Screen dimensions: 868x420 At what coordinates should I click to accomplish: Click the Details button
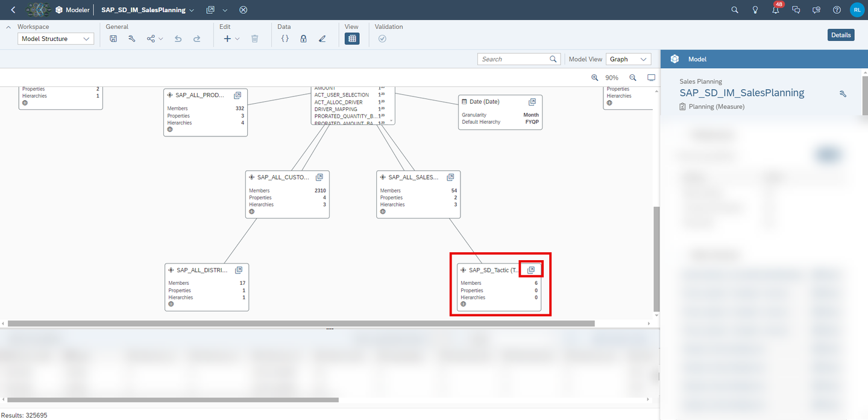(x=841, y=35)
